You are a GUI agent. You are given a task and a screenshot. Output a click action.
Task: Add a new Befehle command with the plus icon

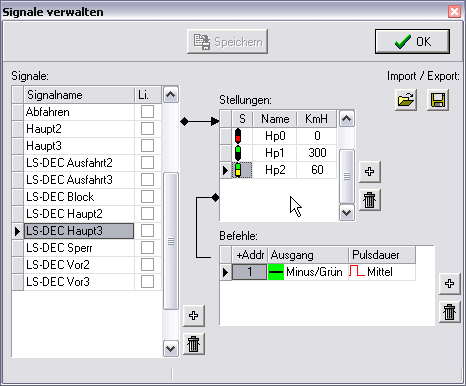pyautogui.click(x=450, y=284)
